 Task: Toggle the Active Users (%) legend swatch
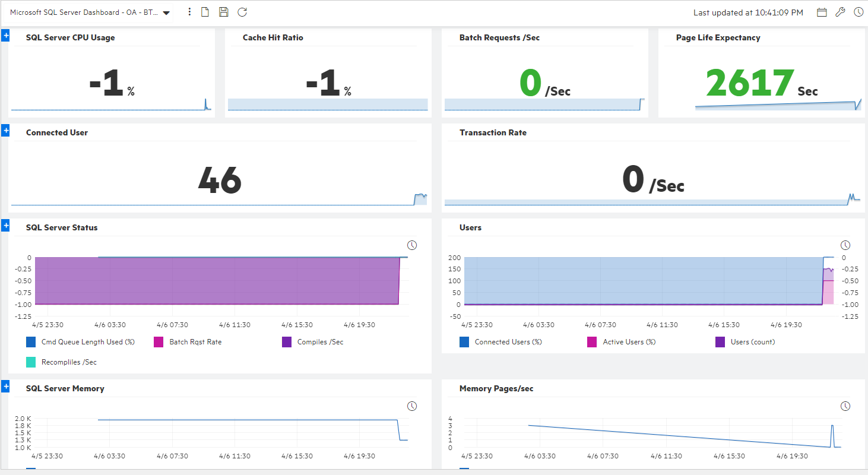(x=593, y=342)
